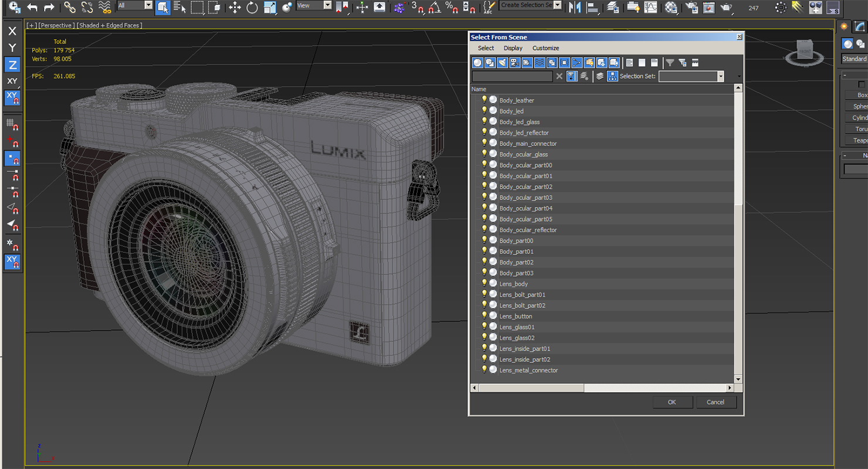Restrict transform to the XY plane
The width and height of the screenshot is (868, 469).
(12, 81)
